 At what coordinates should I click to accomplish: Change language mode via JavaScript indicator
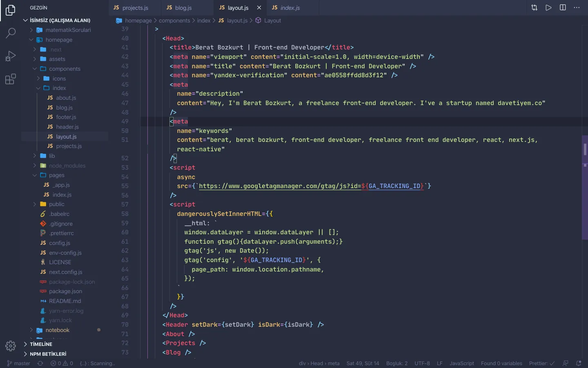[462, 363]
